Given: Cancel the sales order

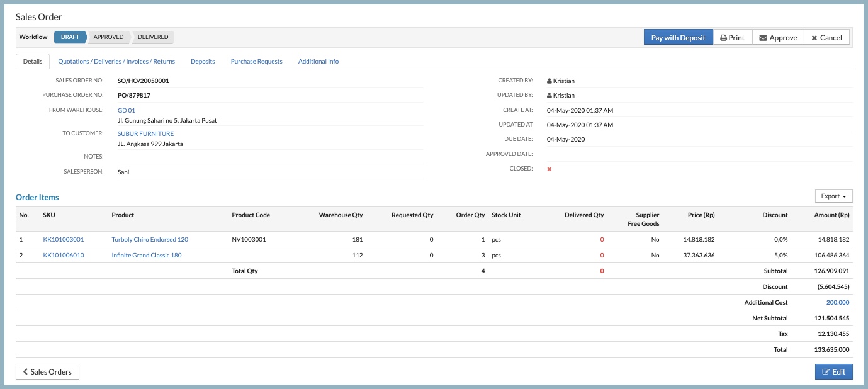Looking at the screenshot, I should 826,38.
